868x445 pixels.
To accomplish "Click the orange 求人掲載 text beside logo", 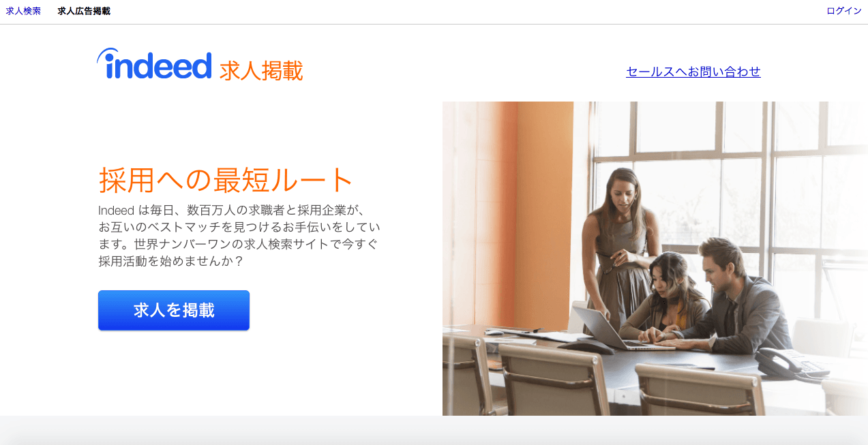I will coord(261,71).
